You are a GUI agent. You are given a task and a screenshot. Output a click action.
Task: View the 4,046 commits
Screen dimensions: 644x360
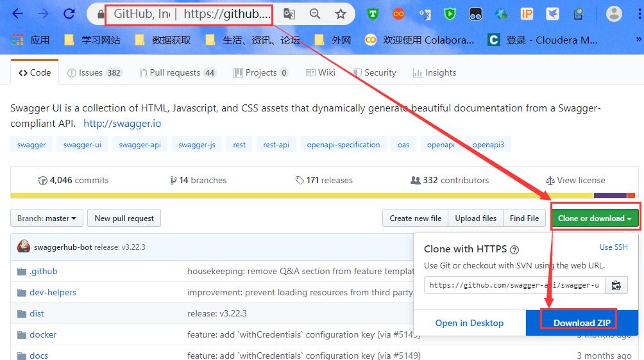pos(73,181)
